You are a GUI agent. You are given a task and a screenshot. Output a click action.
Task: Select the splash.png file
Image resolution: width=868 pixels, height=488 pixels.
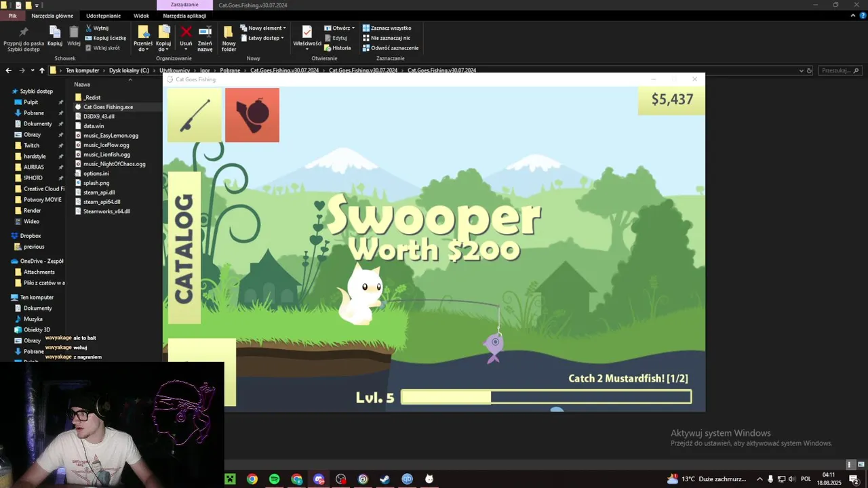(x=96, y=183)
